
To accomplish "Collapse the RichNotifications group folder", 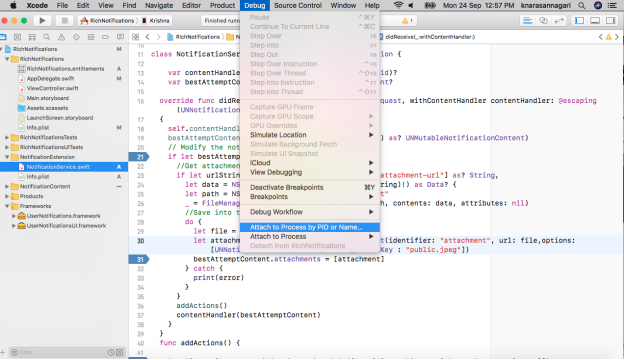I will click(7, 59).
